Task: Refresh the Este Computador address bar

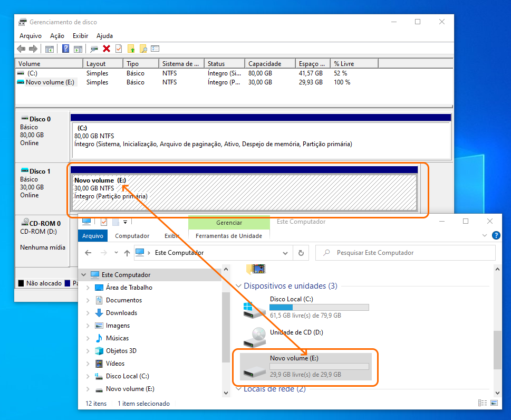Action: [x=301, y=253]
